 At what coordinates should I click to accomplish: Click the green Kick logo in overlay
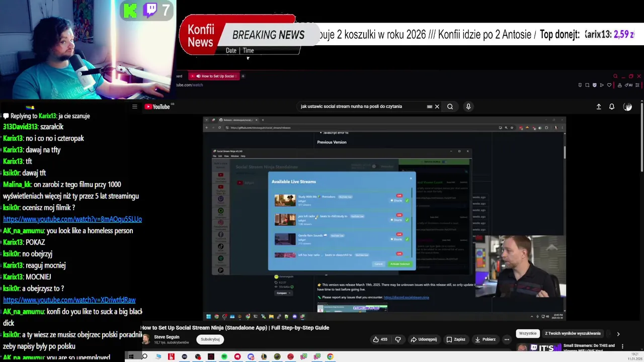[x=130, y=10]
